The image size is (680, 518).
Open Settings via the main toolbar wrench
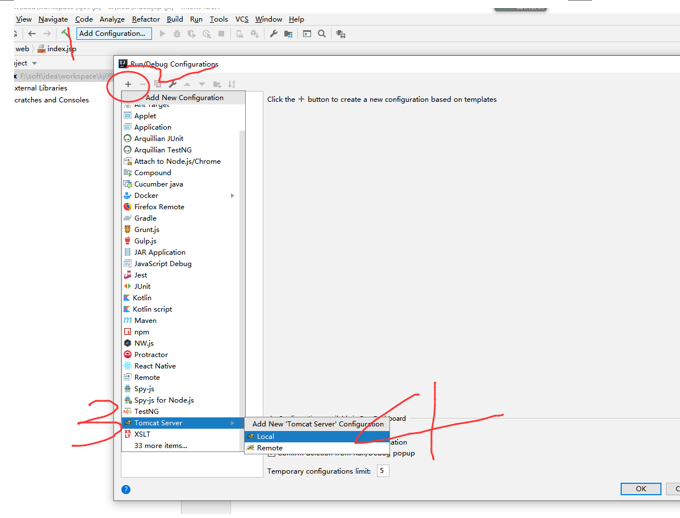click(x=273, y=33)
